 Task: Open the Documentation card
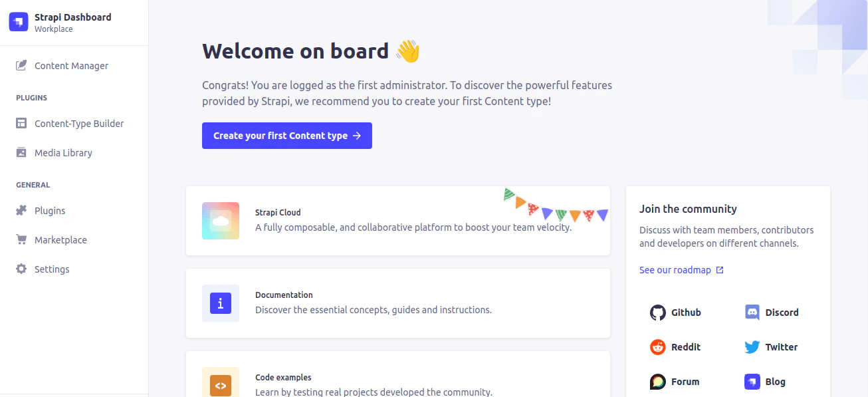[398, 303]
